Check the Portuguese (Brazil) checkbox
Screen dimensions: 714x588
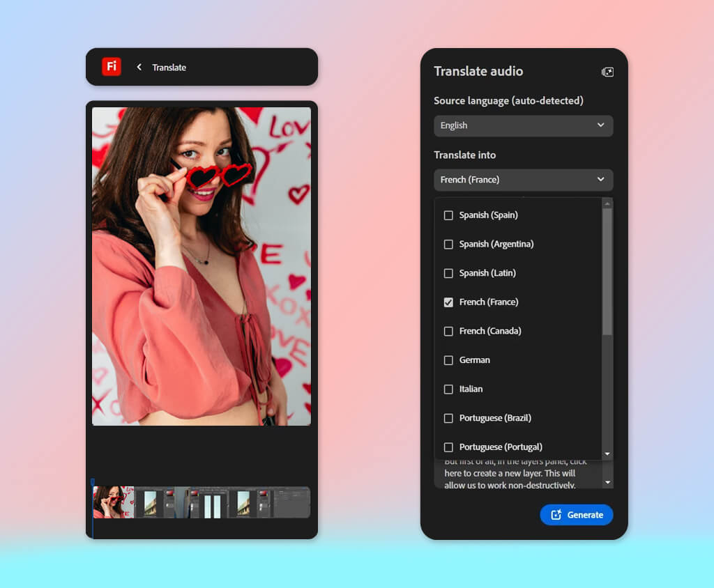pyautogui.click(x=448, y=418)
